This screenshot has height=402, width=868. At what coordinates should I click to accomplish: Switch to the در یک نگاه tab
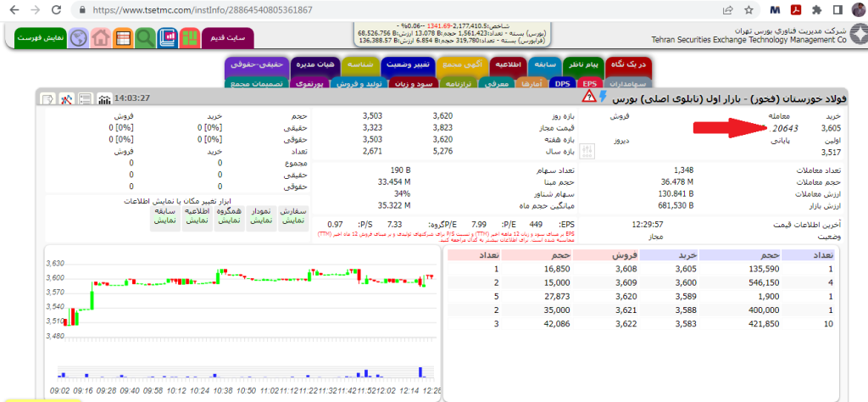point(628,65)
